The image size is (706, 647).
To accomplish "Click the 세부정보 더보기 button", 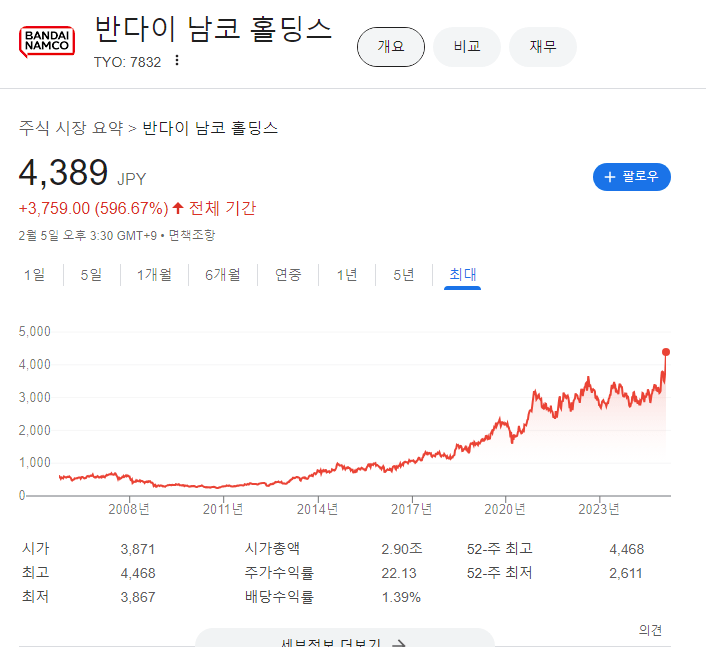I will click(344, 639).
